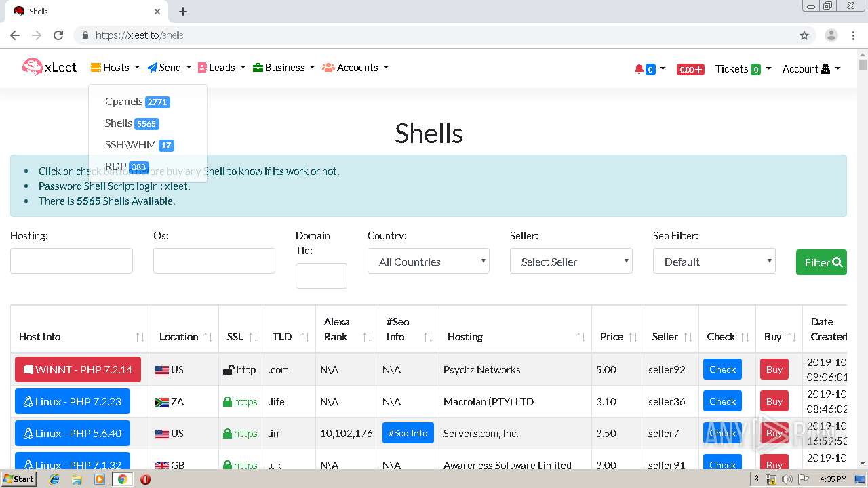868x488 pixels.
Task: Select Cpanels from Hosts menu
Action: point(138,102)
